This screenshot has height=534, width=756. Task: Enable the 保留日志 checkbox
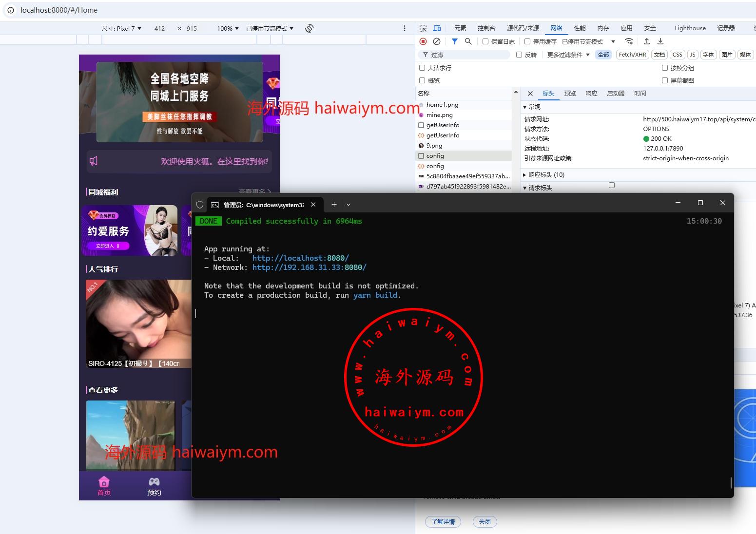coord(485,41)
